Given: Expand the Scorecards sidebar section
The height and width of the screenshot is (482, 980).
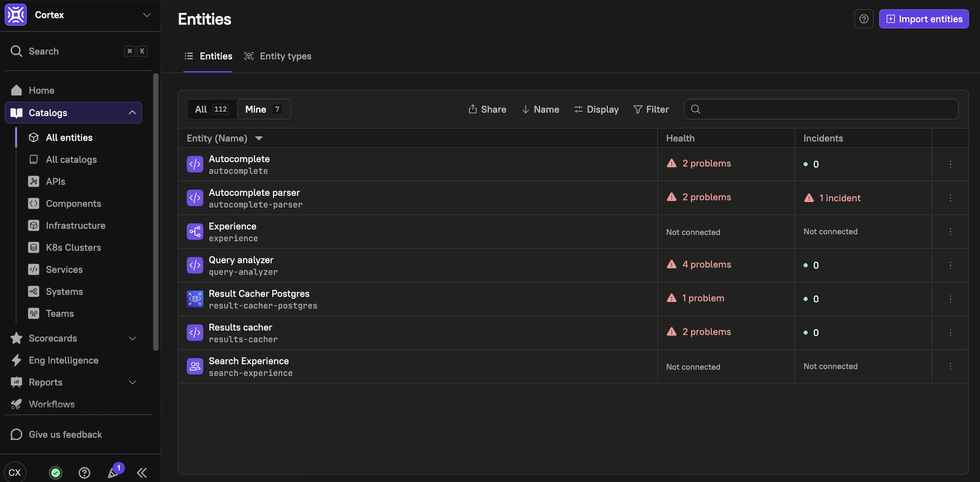Looking at the screenshot, I should [x=132, y=339].
